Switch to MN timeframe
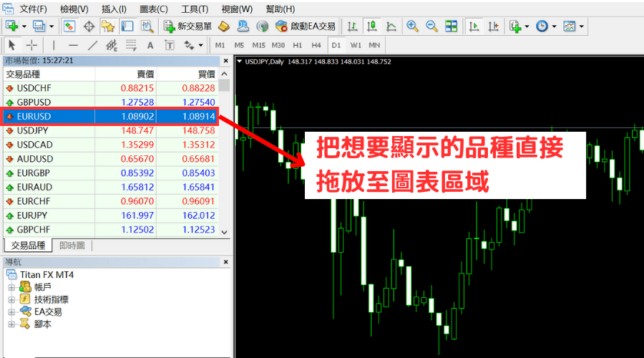The width and height of the screenshot is (644, 358). click(x=374, y=45)
